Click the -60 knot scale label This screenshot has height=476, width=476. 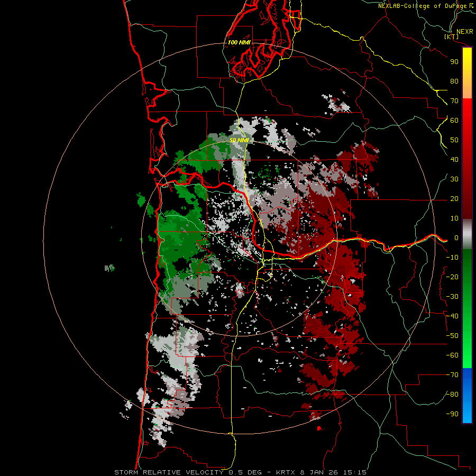pyautogui.click(x=452, y=355)
